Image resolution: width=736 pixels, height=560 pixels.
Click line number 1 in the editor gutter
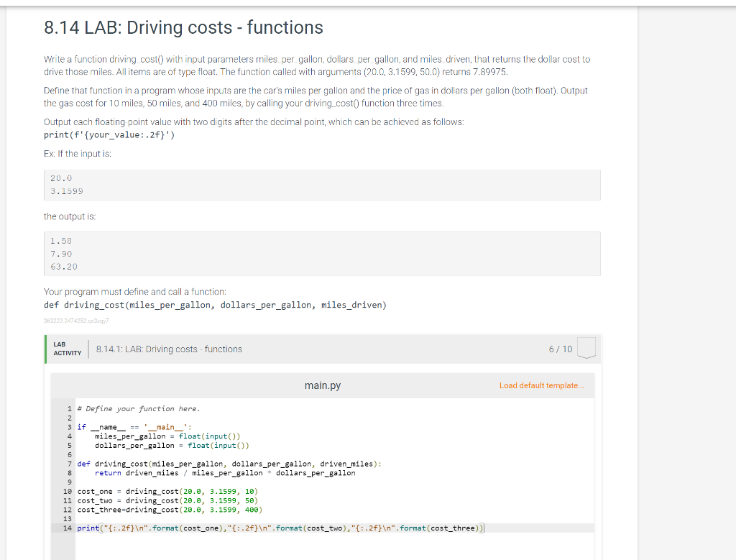pyautogui.click(x=69, y=408)
